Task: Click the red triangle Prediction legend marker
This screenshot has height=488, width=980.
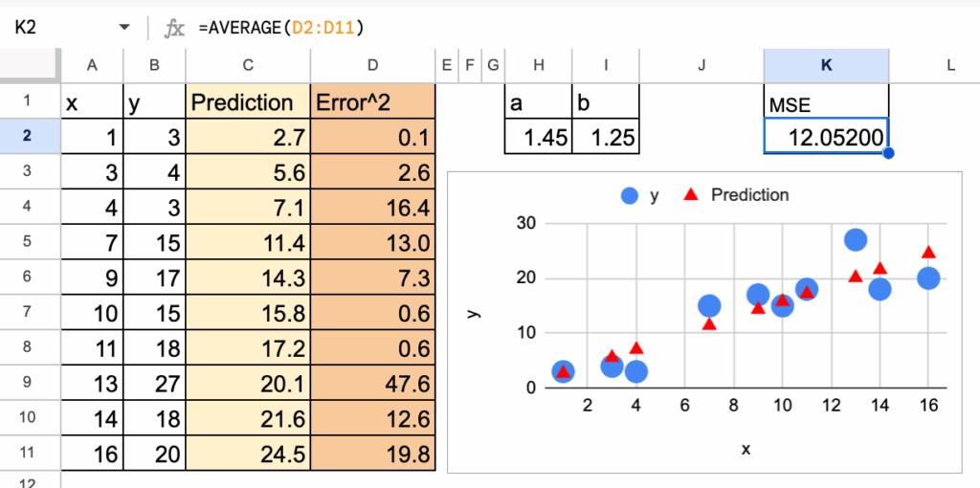Action: coord(690,195)
